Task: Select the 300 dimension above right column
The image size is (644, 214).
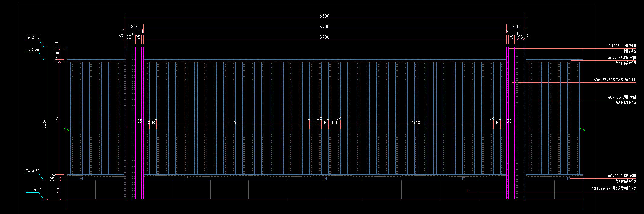Action: [516, 27]
